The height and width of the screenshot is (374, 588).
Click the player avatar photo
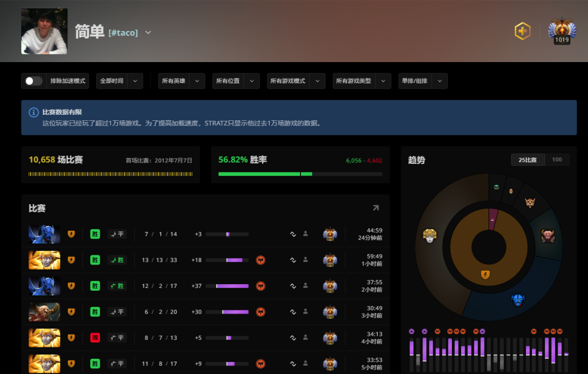point(44,31)
